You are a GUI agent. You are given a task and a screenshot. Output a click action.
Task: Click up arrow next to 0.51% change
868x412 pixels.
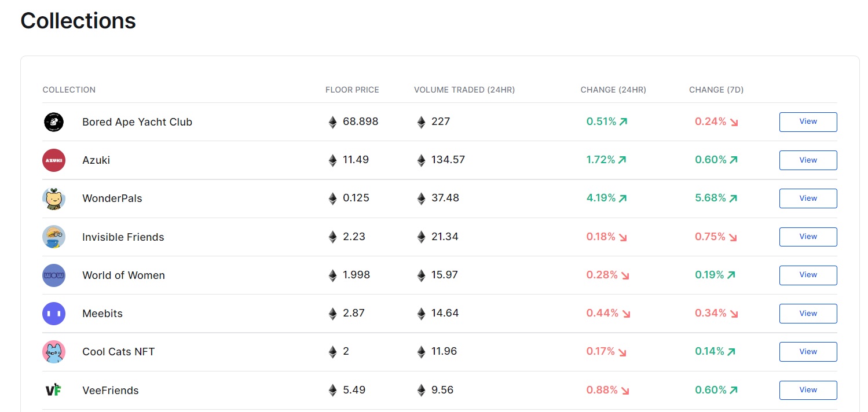tap(623, 122)
